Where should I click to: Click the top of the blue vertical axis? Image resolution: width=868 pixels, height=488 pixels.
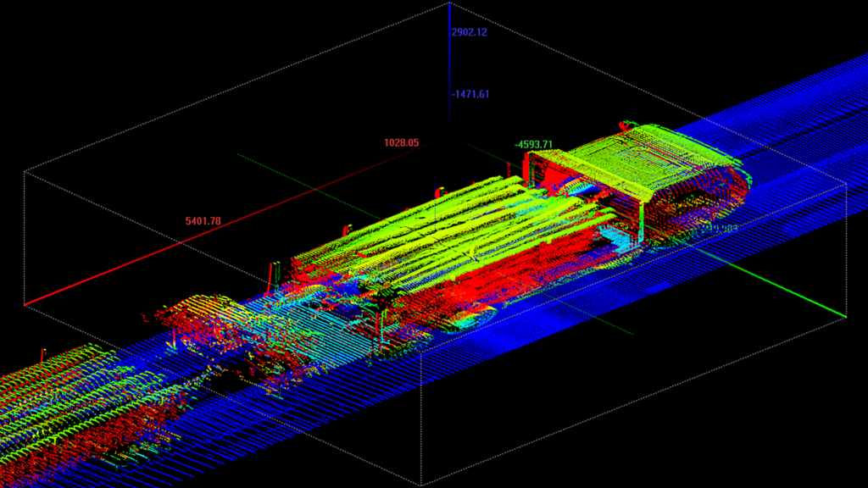point(449,5)
